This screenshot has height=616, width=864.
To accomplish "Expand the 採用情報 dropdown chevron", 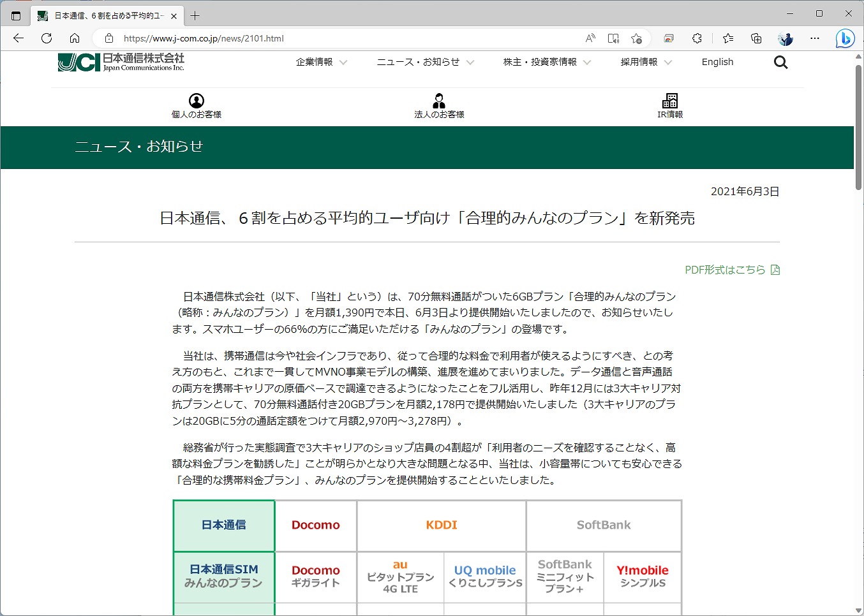I will coord(668,62).
